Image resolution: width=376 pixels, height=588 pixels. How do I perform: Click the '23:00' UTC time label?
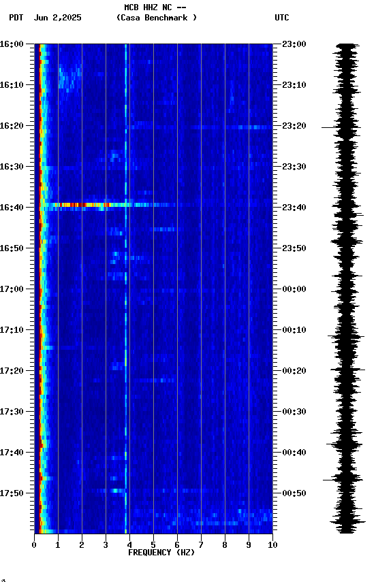(x=294, y=44)
